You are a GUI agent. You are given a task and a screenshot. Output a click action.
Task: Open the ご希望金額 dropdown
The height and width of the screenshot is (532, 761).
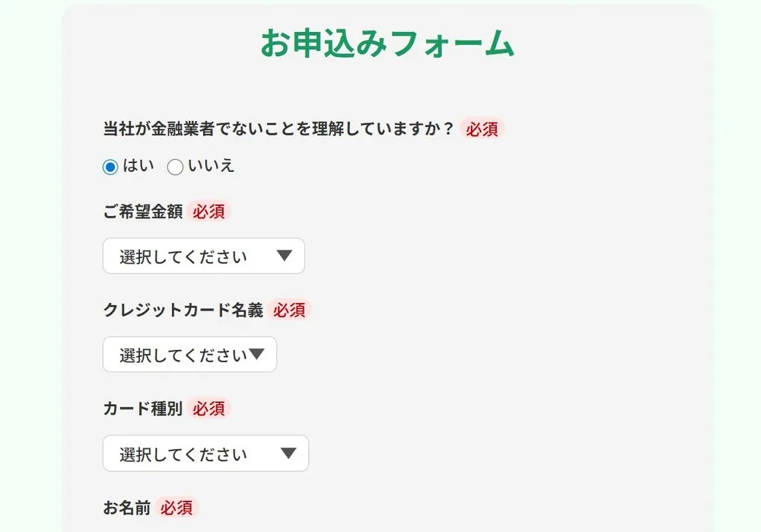point(203,256)
